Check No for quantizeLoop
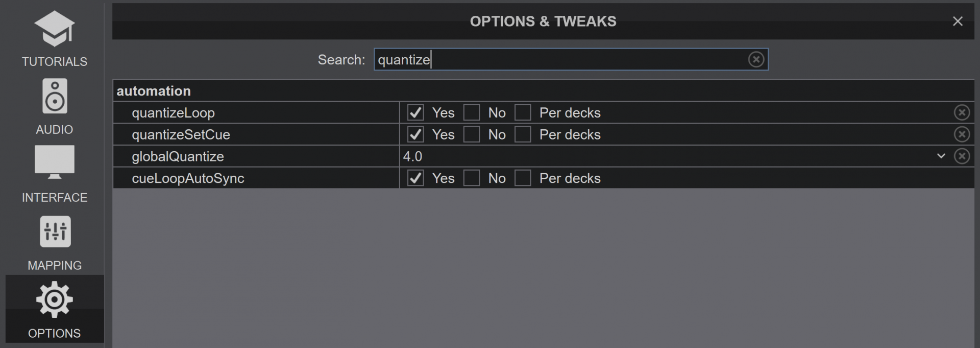 [x=472, y=112]
